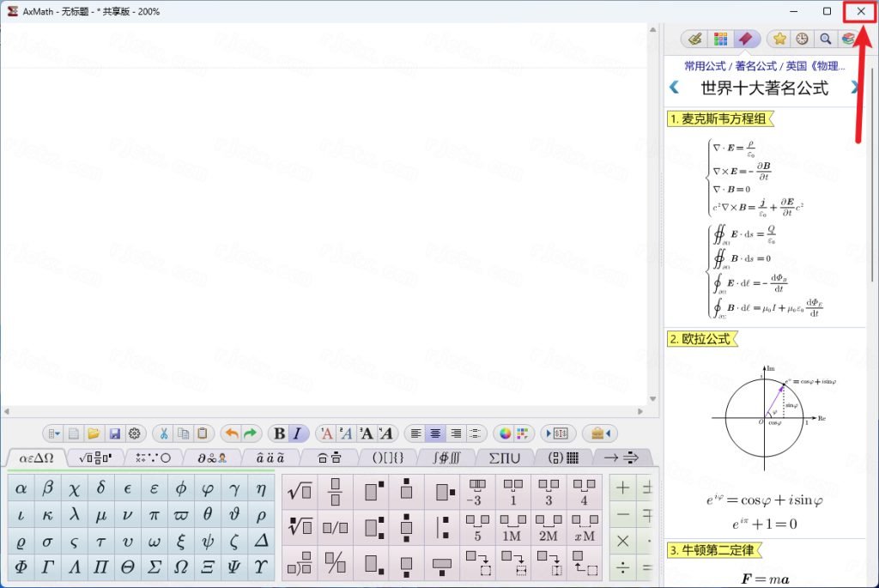Image resolution: width=879 pixels, height=588 pixels.
Task: Toggle italic formatting
Action: tap(297, 433)
